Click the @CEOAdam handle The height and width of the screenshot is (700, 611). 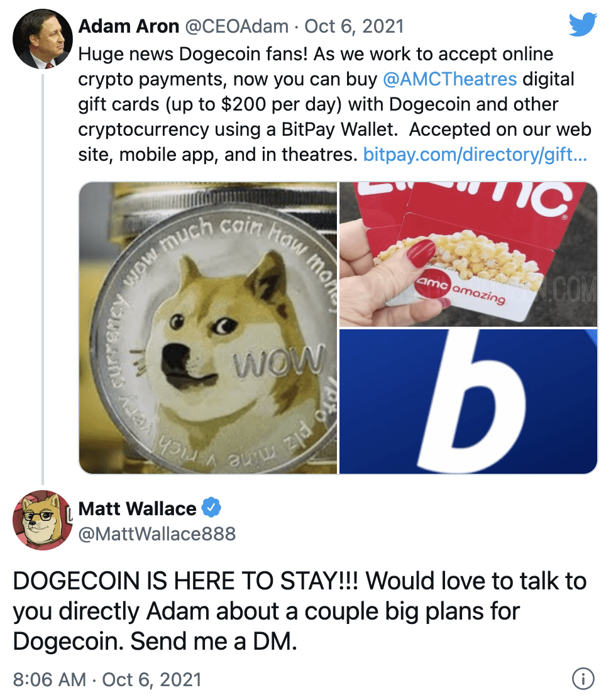click(237, 26)
